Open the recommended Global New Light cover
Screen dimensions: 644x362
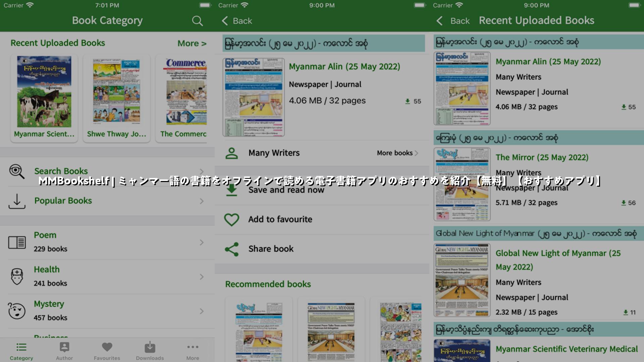pos(331,332)
